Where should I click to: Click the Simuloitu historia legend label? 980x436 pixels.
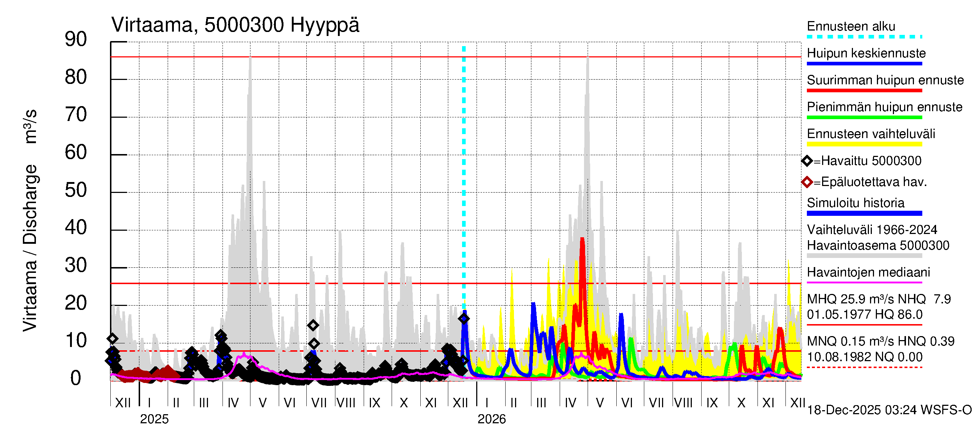pos(856,203)
